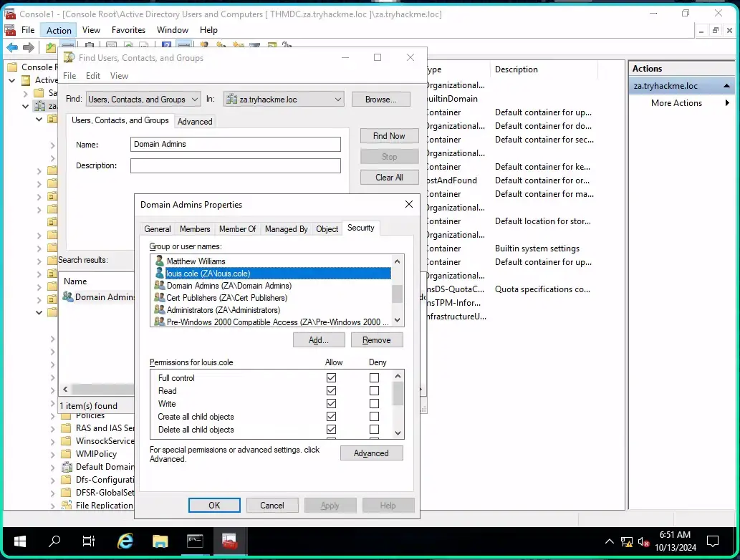
Task: Uncheck Allow for Delete all child objects
Action: coord(331,430)
